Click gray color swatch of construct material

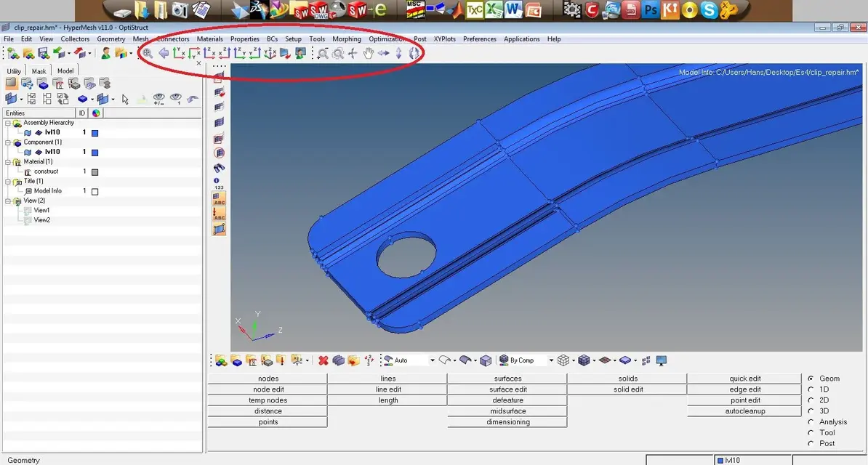pos(95,172)
